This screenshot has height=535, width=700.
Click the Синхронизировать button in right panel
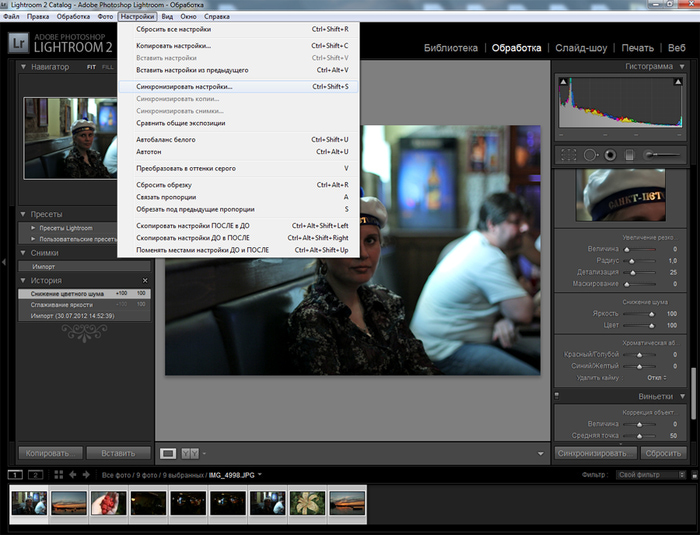click(x=595, y=453)
